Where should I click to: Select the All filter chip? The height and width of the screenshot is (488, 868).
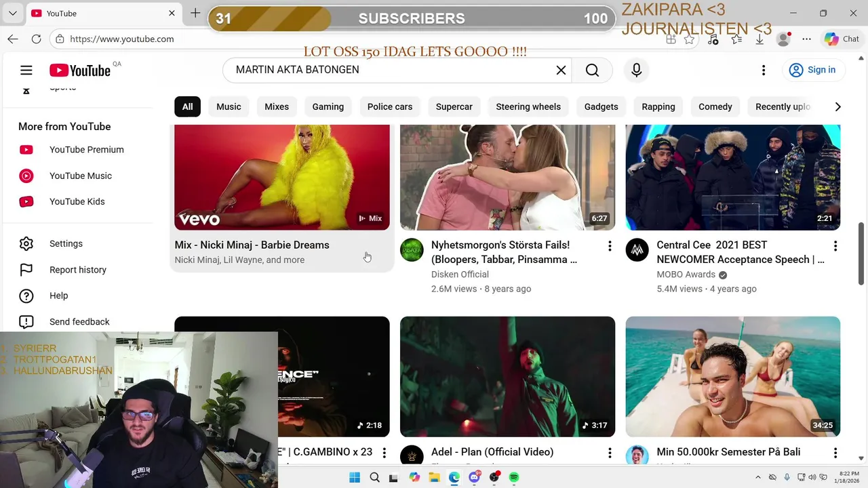187,106
